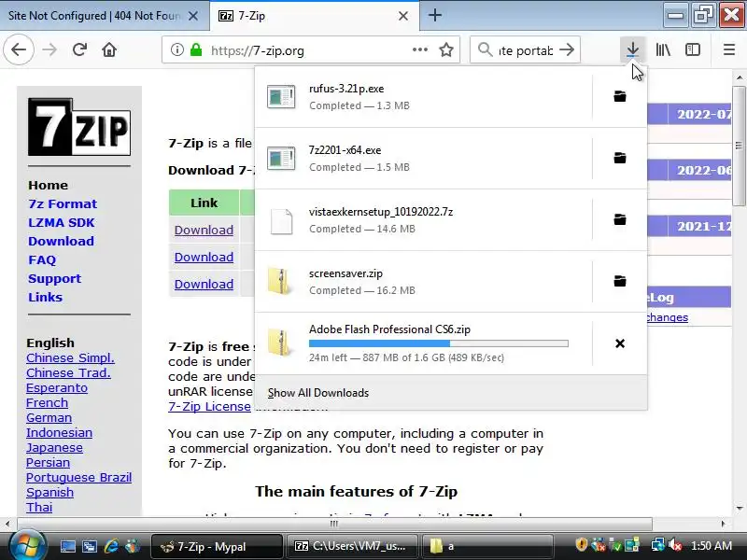The width and height of the screenshot is (747, 560).
Task: Open the 7-Zip License link
Action: point(209,406)
